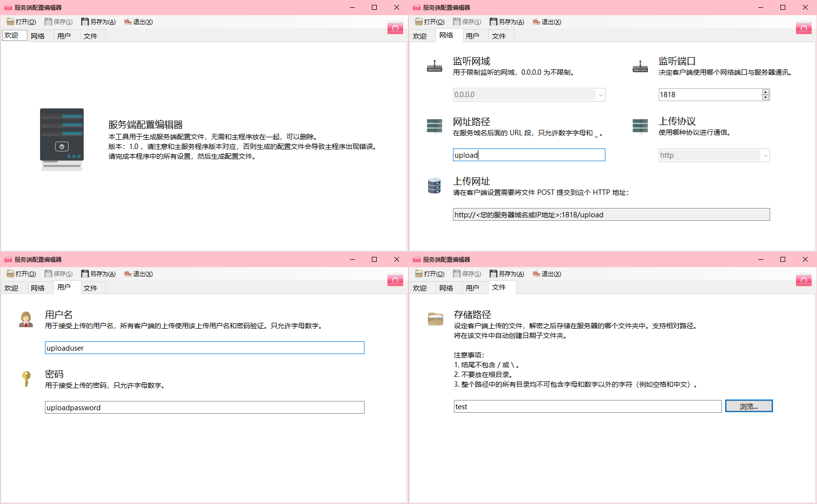Viewport: 817px width, 504px height.
Task: Switch to 用户 tab in top-right window
Action: [475, 36]
